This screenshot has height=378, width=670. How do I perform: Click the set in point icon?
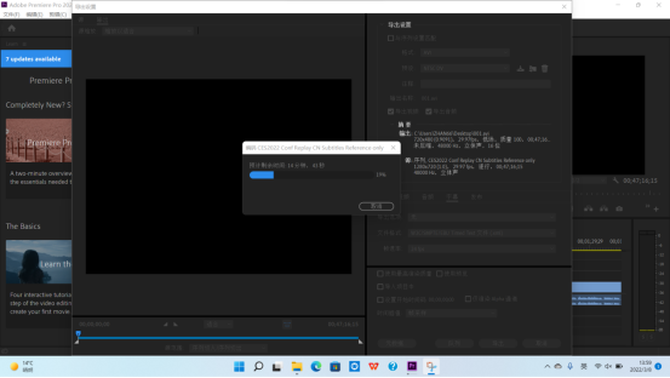[x=166, y=324]
